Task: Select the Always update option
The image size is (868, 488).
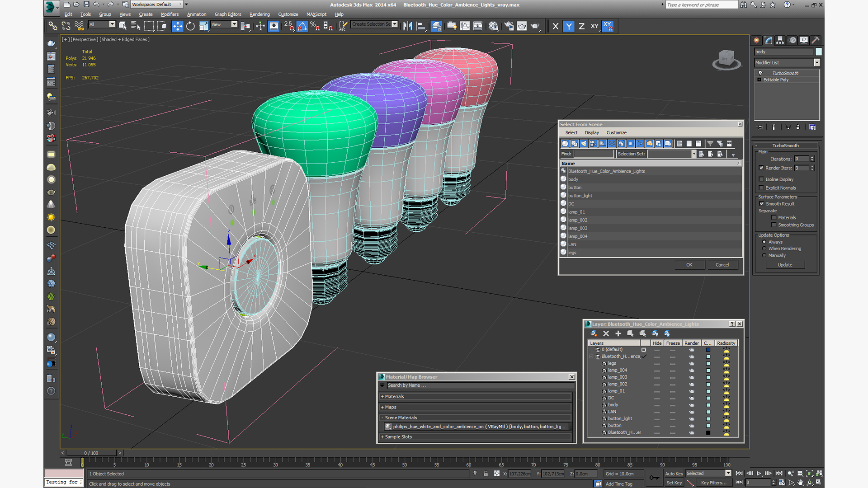Action: click(764, 242)
